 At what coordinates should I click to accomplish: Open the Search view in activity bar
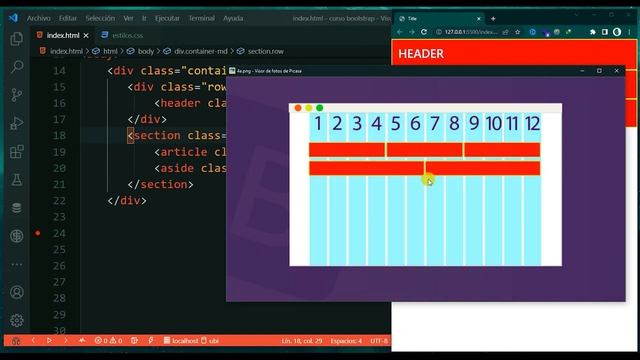[17, 67]
